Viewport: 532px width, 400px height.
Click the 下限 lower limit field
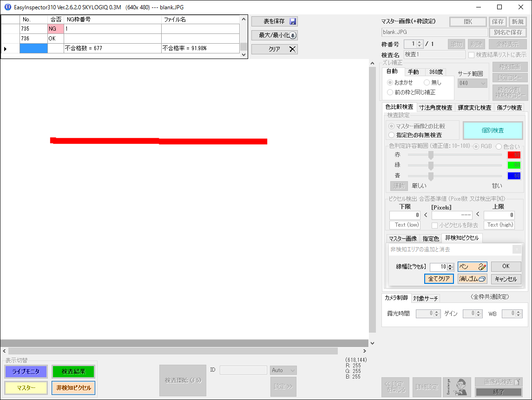pos(405,215)
